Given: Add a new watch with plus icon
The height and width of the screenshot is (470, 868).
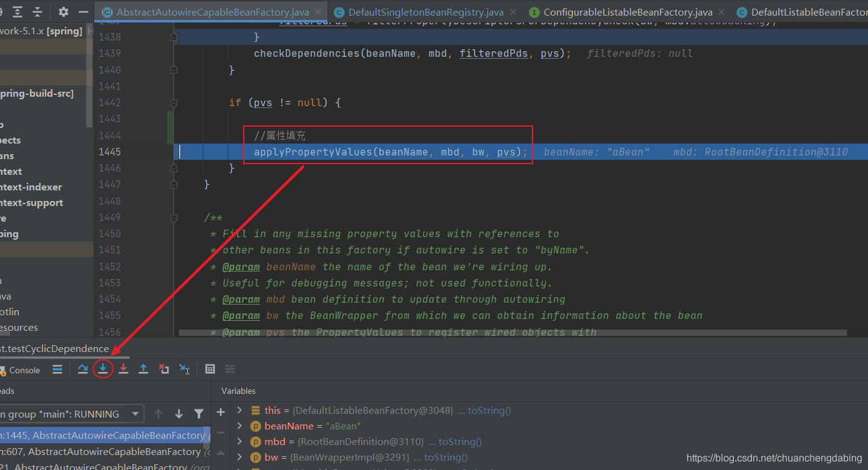Looking at the screenshot, I should tap(221, 412).
